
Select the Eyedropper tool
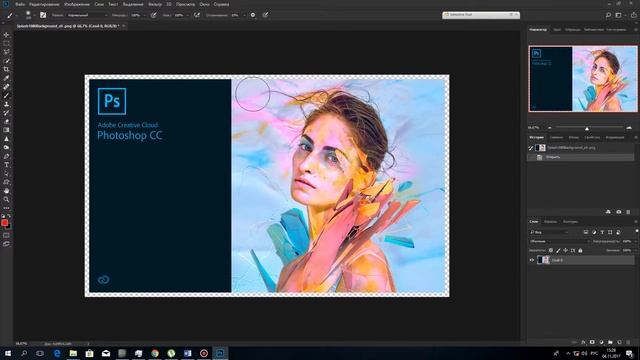point(6,78)
